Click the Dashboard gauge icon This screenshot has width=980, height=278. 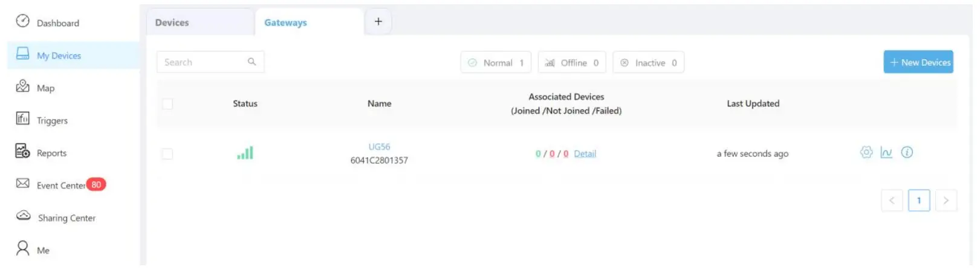[x=22, y=21]
